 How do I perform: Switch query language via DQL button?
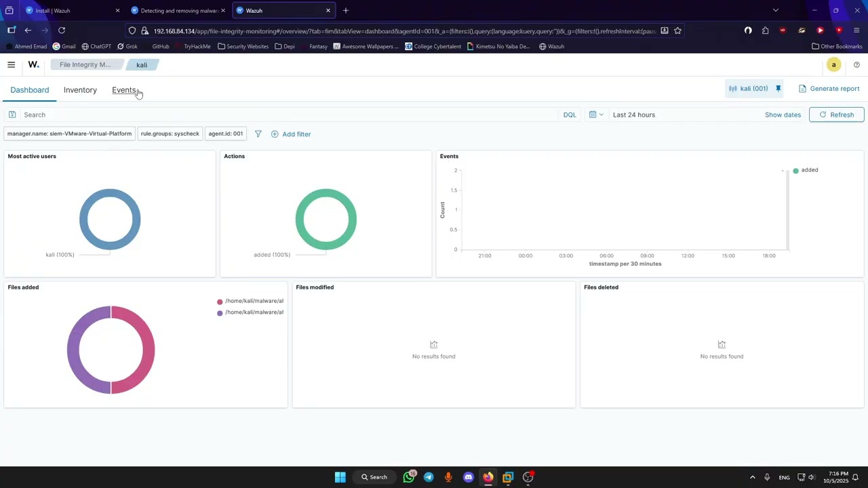570,115
